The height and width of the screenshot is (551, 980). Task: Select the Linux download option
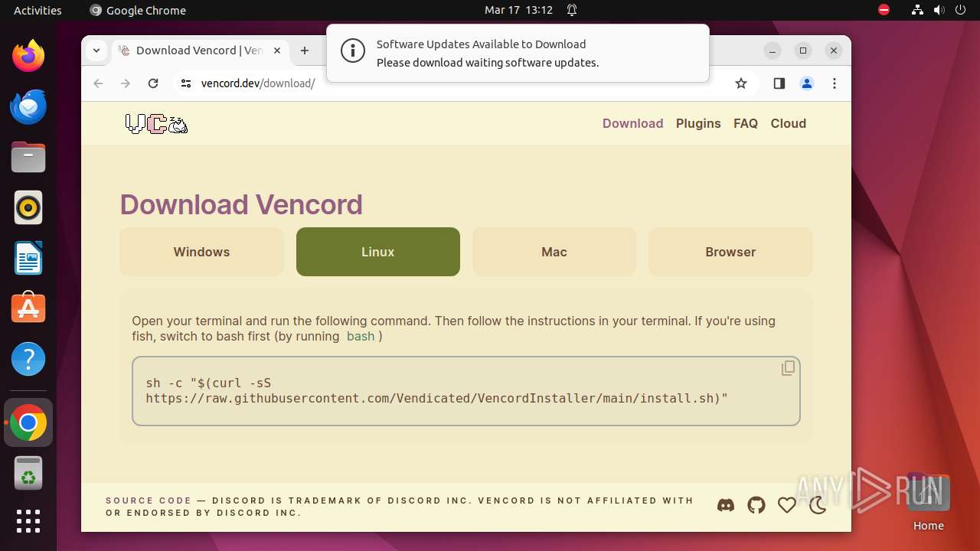pos(378,252)
